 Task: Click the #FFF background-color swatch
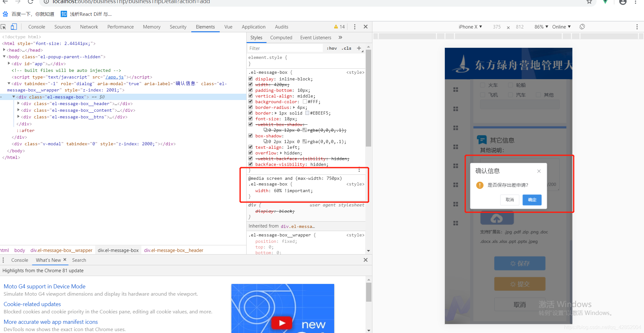pos(305,102)
